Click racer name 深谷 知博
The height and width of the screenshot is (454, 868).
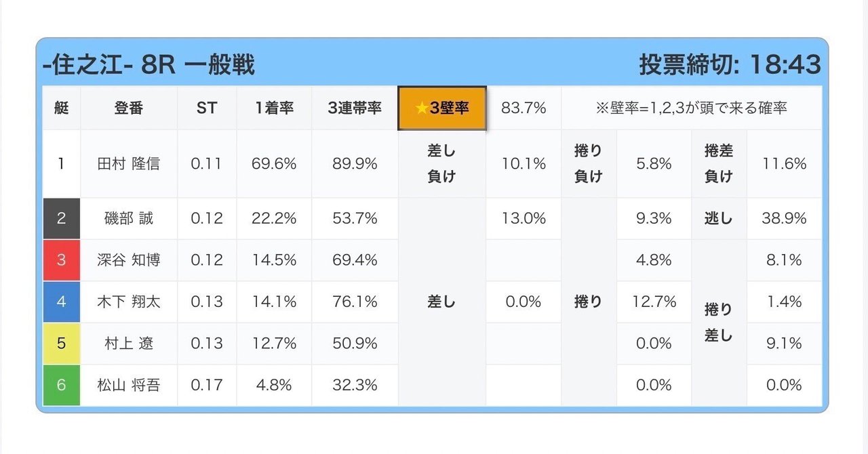(129, 260)
